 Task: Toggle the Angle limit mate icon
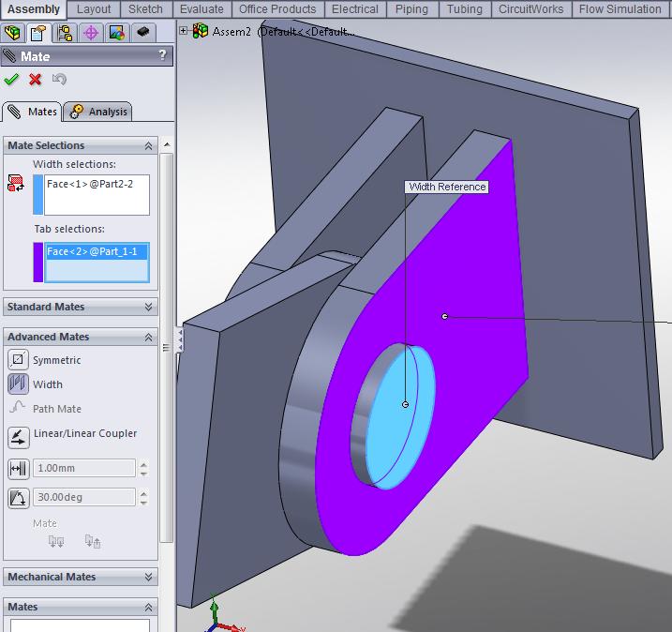[x=19, y=498]
